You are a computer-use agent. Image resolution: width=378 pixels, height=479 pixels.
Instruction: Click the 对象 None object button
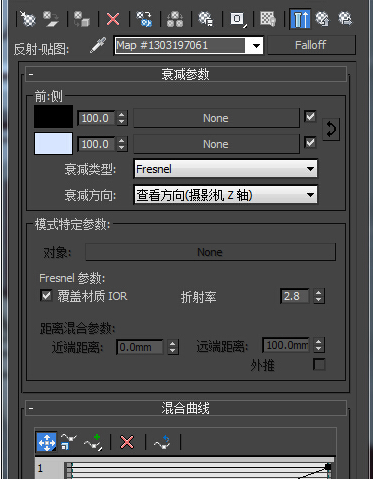210,252
